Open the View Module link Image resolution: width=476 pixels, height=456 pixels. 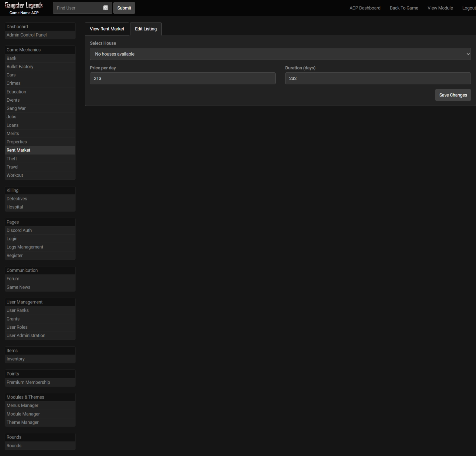click(x=440, y=8)
